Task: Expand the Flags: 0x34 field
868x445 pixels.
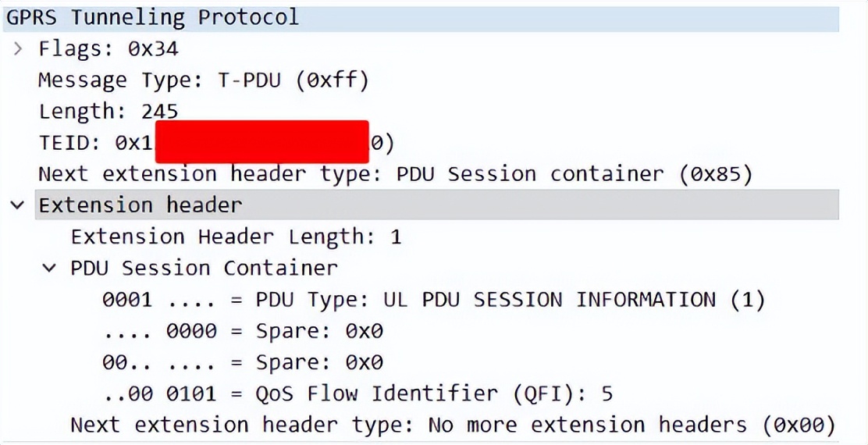Action: pyautogui.click(x=18, y=49)
